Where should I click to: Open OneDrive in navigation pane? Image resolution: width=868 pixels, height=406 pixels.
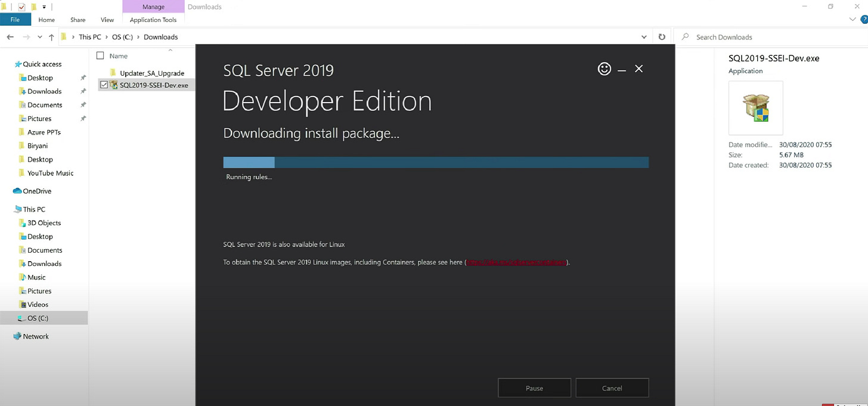point(33,191)
